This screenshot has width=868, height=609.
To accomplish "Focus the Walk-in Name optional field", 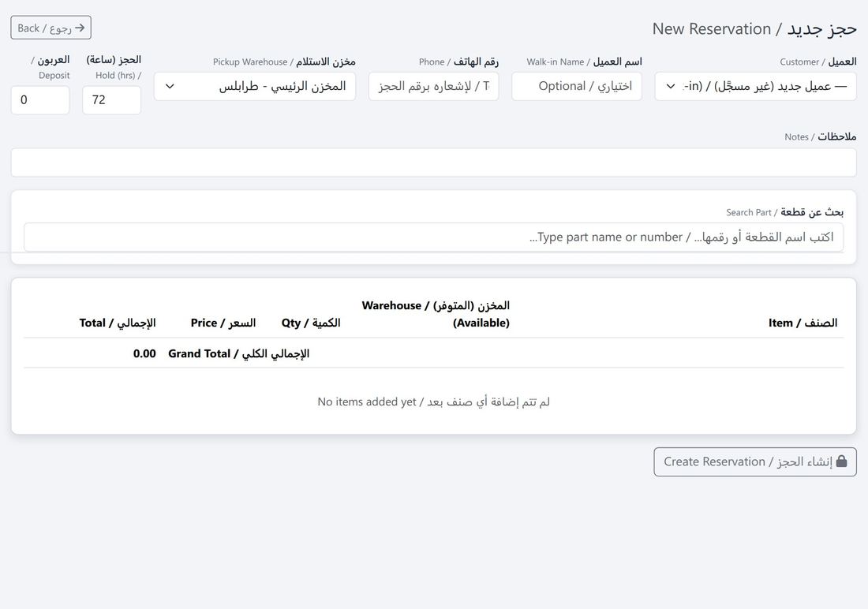I will [577, 86].
